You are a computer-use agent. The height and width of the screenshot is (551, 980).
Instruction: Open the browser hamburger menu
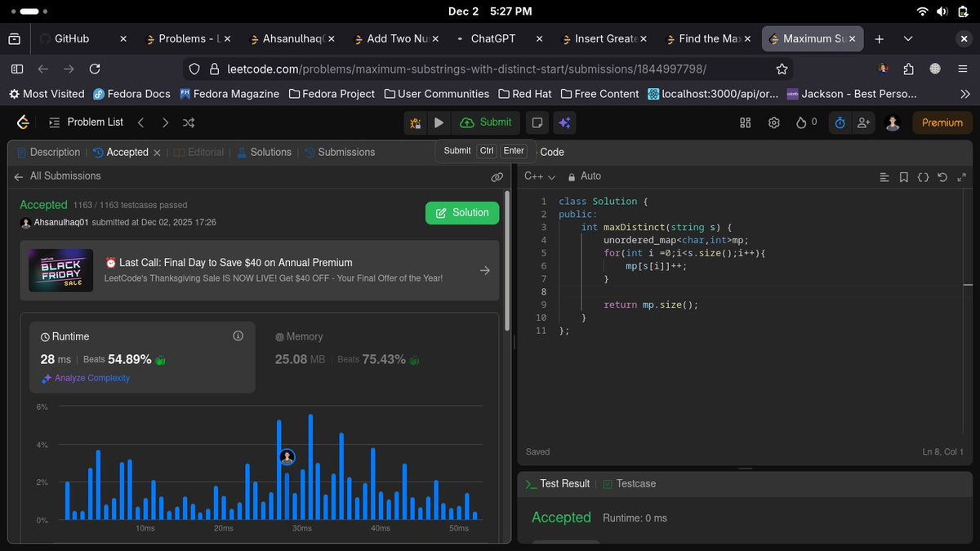click(x=962, y=69)
